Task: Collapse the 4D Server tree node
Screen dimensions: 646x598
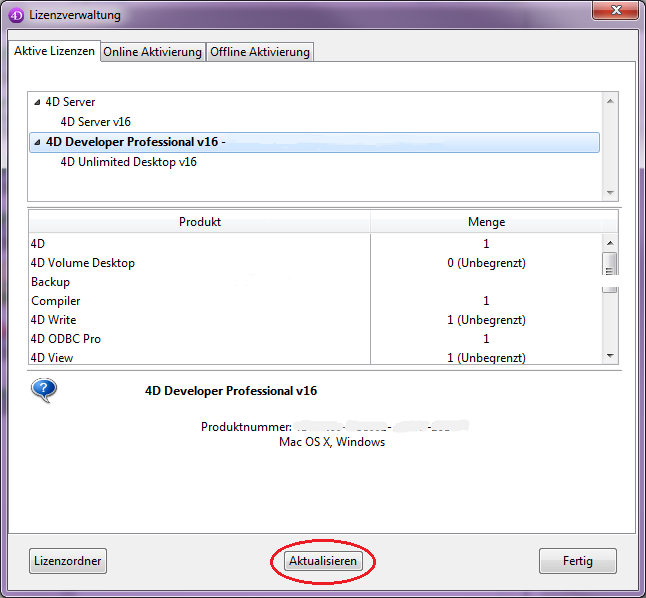Action: (x=37, y=102)
